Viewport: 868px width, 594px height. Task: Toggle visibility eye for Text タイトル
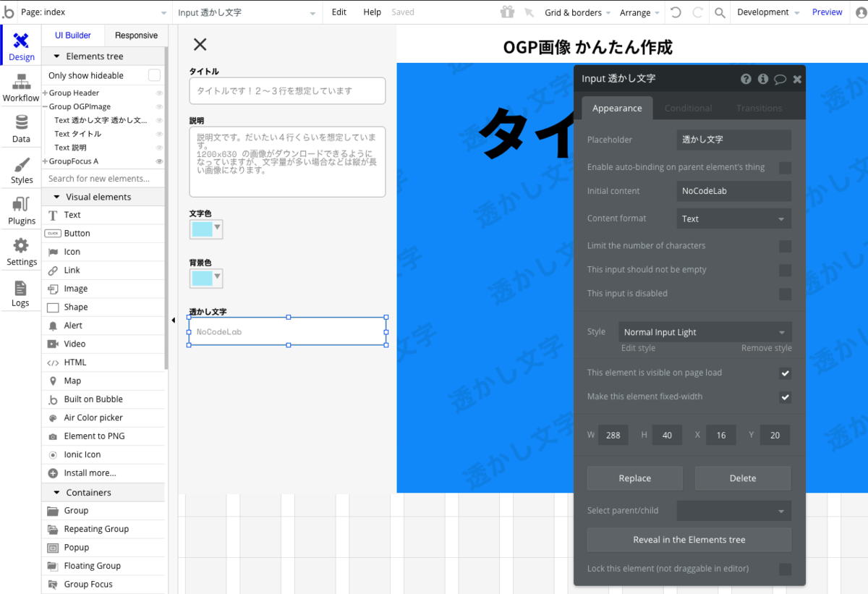(159, 135)
